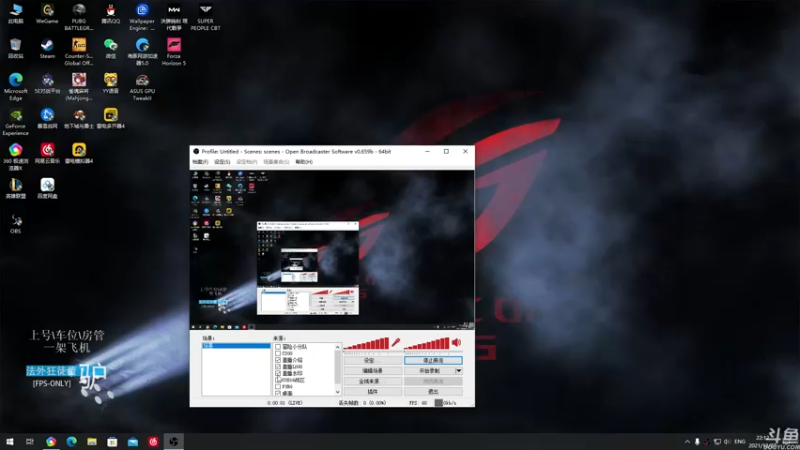This screenshot has width=800, height=450.
Task: Launch the Forza Horizon 5 shortcut
Action: tap(173, 52)
